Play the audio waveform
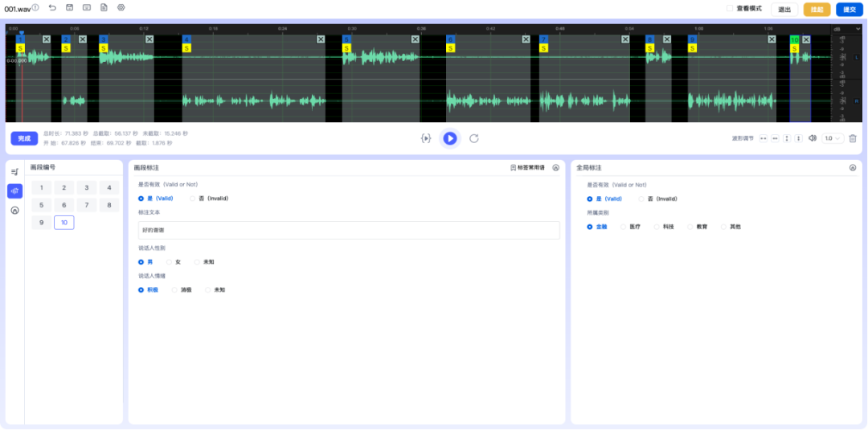The width and height of the screenshot is (868, 430). 450,138
